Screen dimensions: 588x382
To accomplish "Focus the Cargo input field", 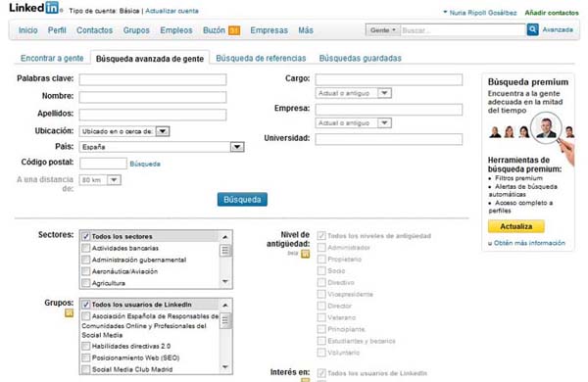I will (x=389, y=79).
